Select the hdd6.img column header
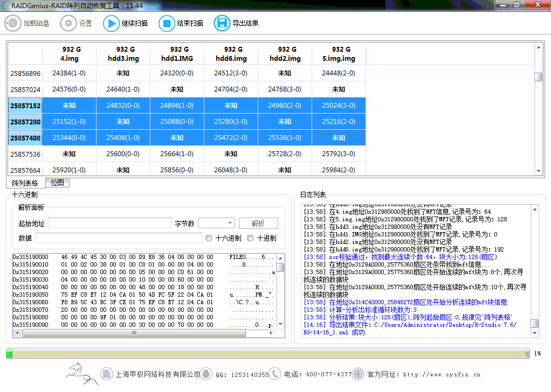 point(231,54)
